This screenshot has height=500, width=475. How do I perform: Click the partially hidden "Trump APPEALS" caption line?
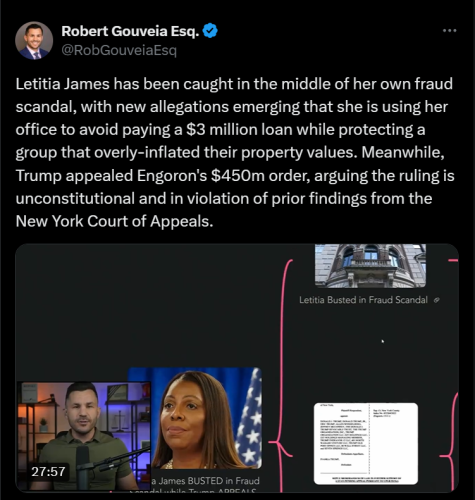click(193, 490)
